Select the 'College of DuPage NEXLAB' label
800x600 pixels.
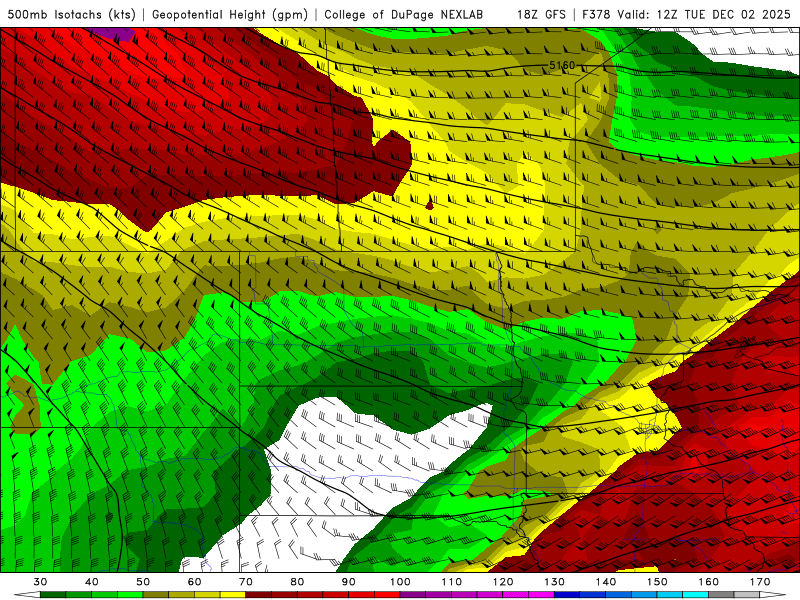coord(404,14)
